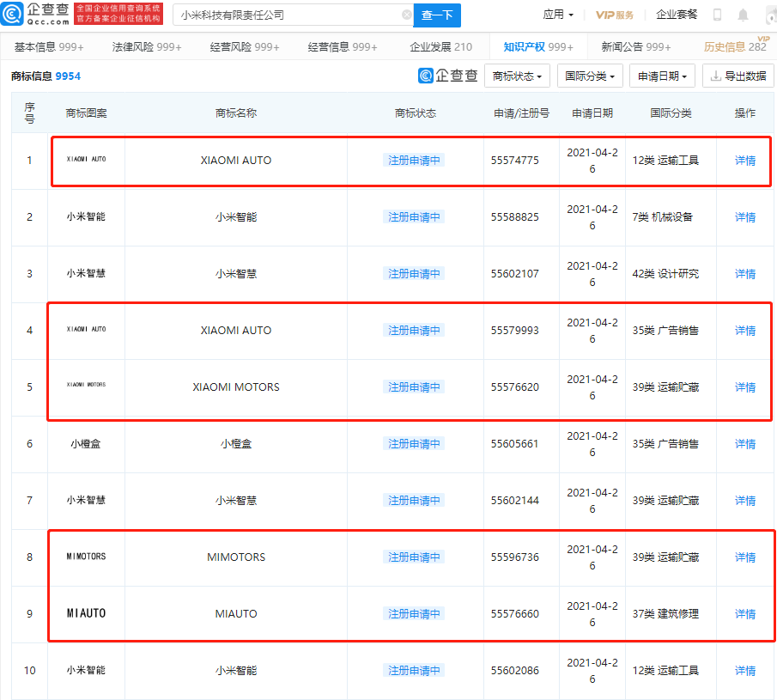Click the 企查查 watermark logo beside filters
The height and width of the screenshot is (700, 777).
coord(448,76)
